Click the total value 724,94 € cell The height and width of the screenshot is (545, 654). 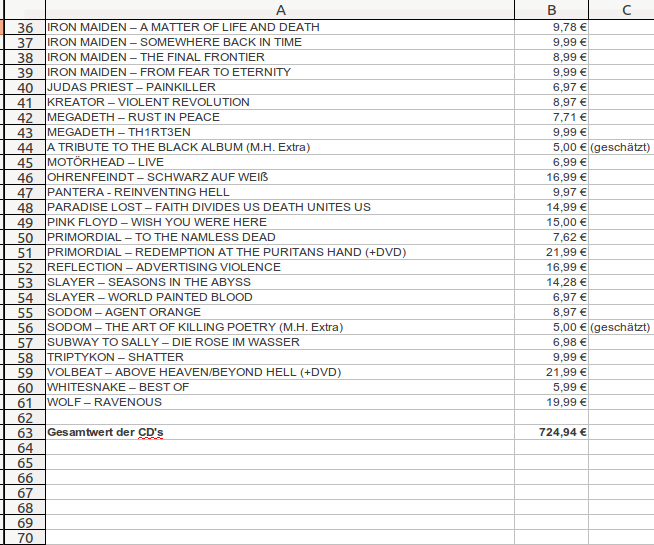(551, 432)
